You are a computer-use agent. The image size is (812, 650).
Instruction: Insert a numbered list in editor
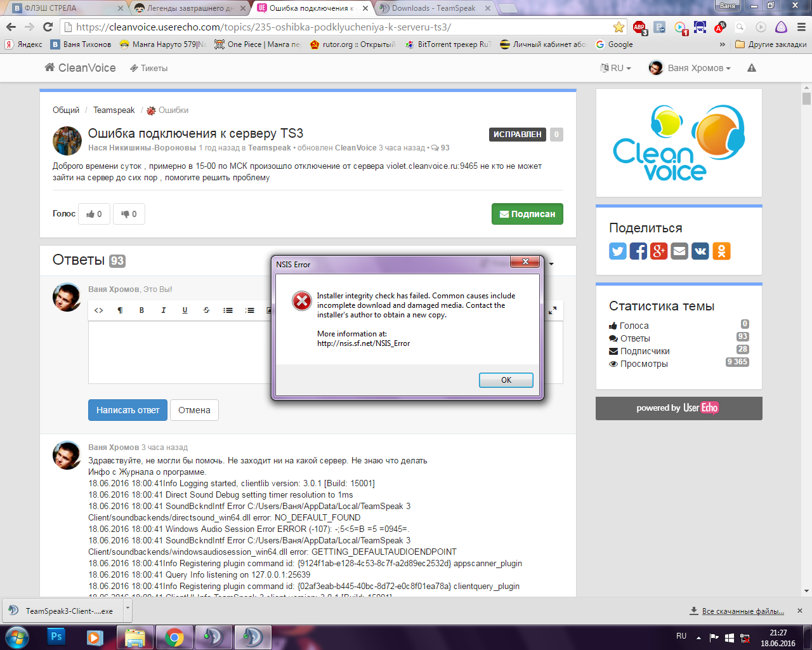pyautogui.click(x=249, y=310)
